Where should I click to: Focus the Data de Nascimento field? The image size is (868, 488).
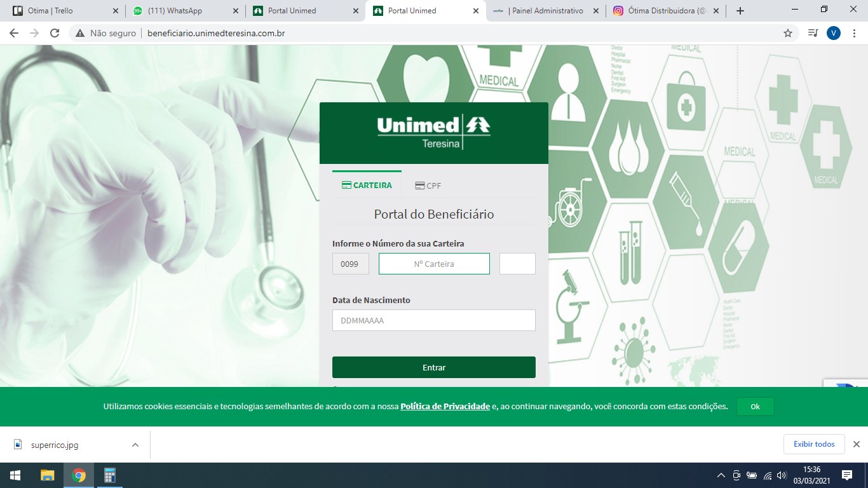pyautogui.click(x=433, y=320)
